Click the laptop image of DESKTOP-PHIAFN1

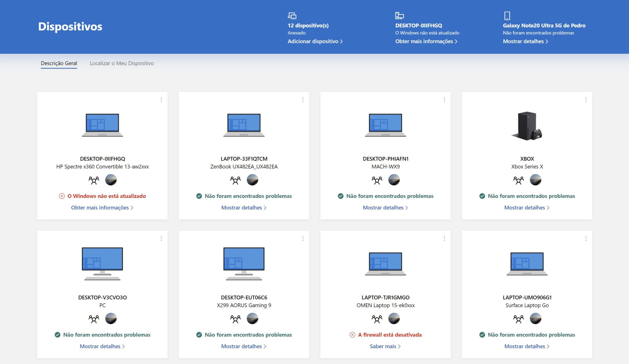coord(386,125)
